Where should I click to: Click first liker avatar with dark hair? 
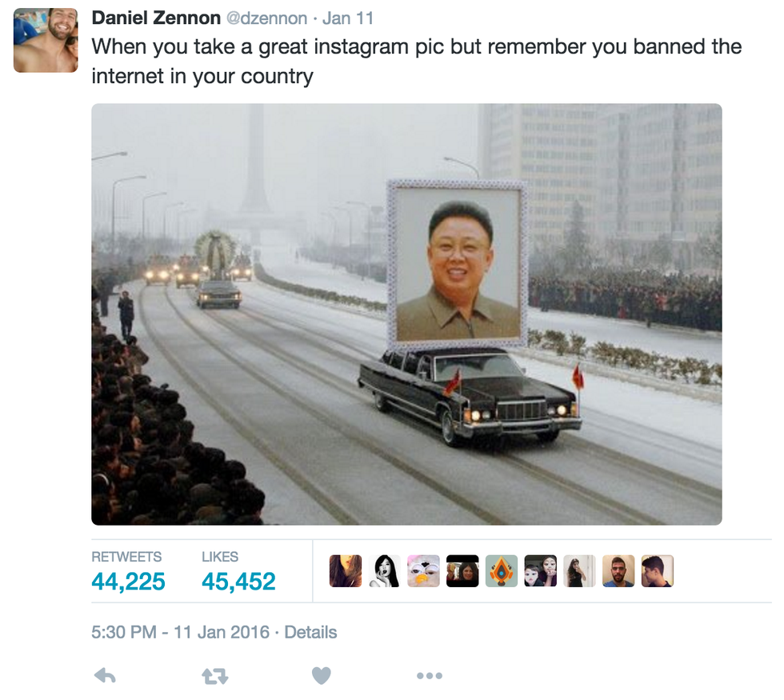pos(346,571)
